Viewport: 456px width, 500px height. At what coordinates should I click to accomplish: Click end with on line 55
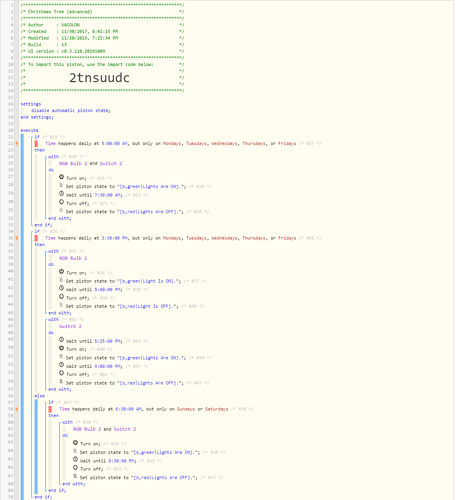coord(60,389)
